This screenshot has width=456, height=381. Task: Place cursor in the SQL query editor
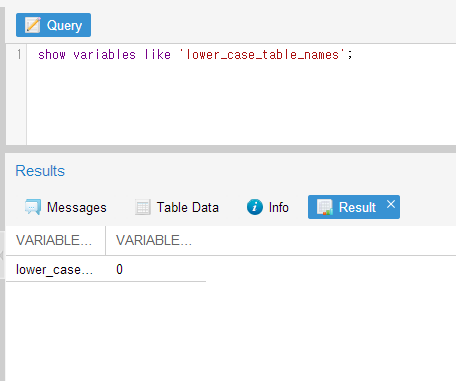click(x=241, y=95)
